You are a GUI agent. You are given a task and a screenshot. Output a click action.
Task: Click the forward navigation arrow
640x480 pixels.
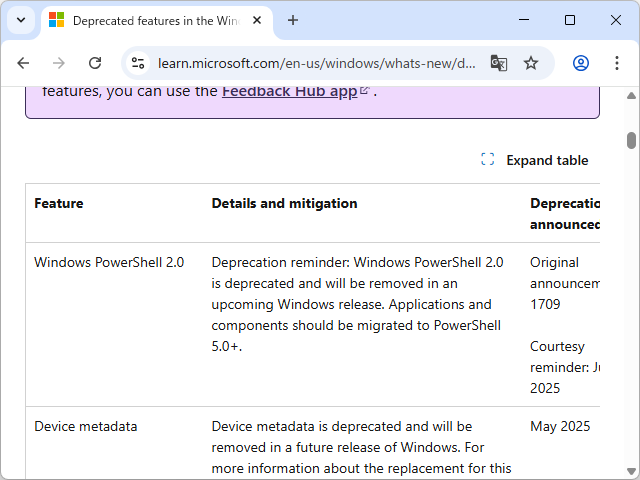click(59, 63)
